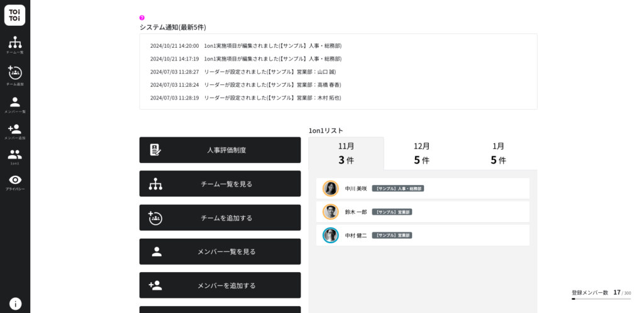Click チーム一覧を見る button
The width and height of the screenshot is (644, 313).
220,184
